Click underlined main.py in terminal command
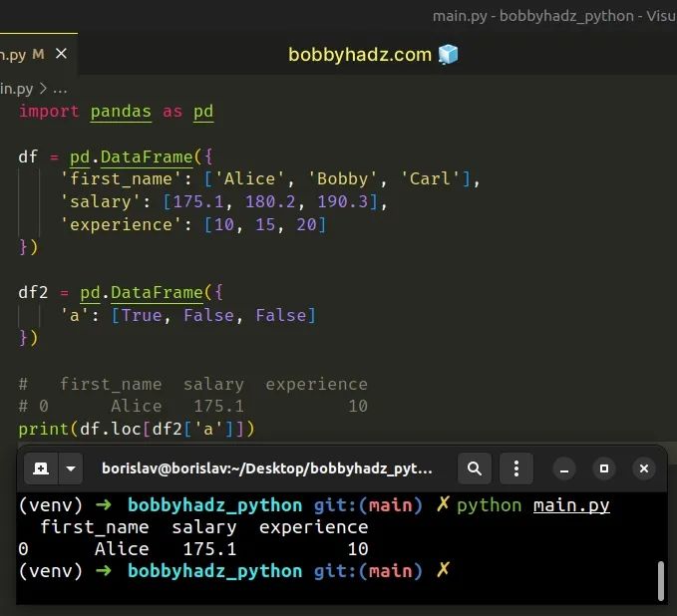This screenshot has height=616, width=677. tap(571, 505)
